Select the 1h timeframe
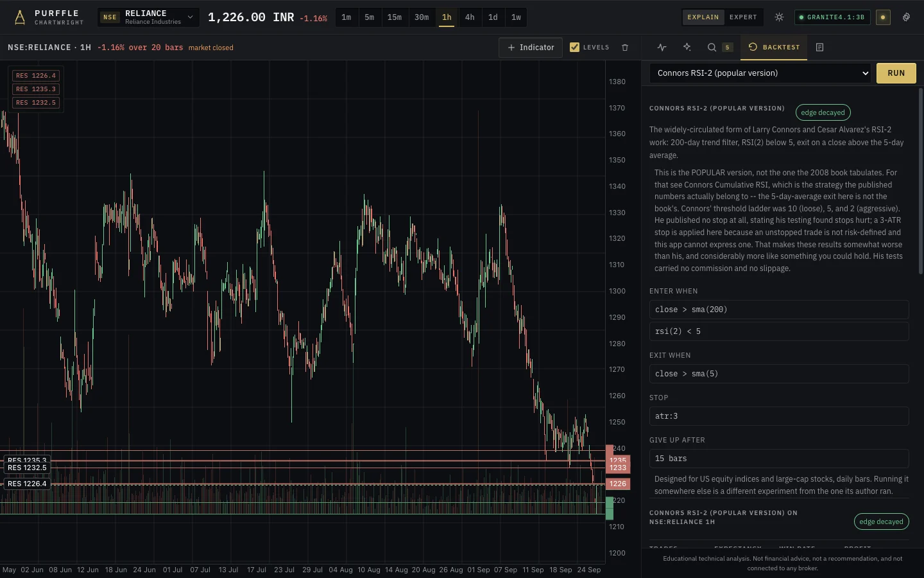 pyautogui.click(x=447, y=17)
